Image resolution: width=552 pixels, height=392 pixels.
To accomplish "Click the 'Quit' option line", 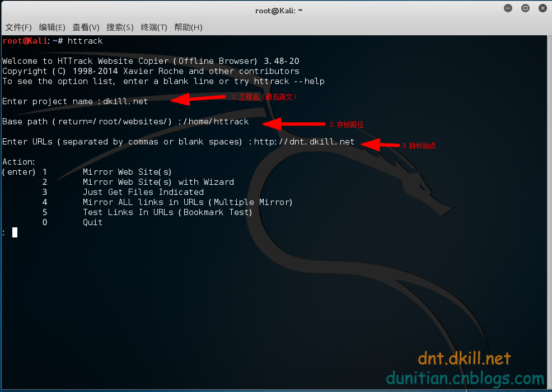I will click(x=92, y=222).
